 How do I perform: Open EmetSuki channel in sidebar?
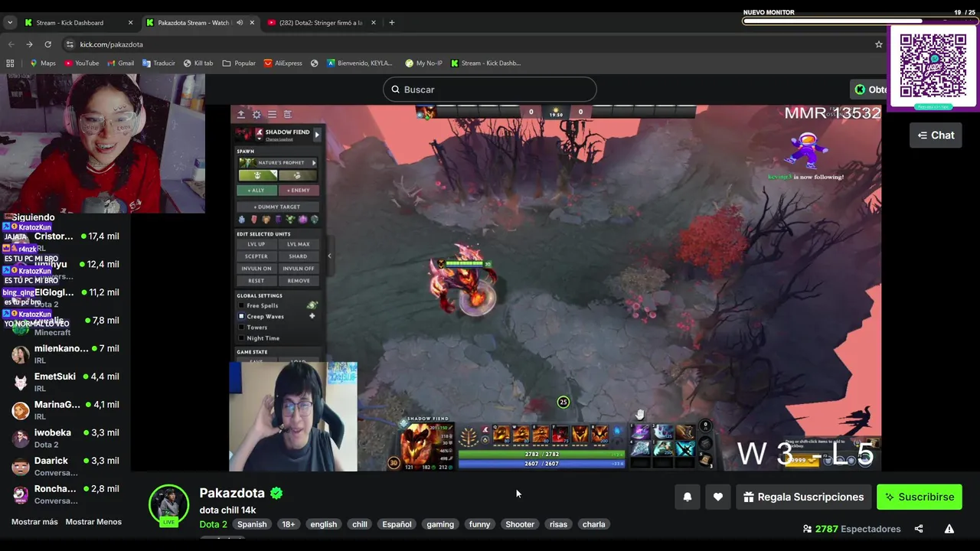click(65, 382)
